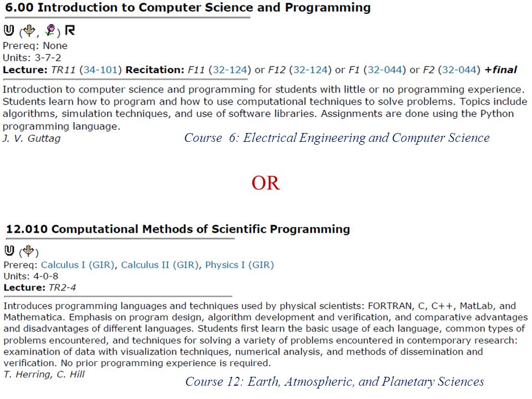Click the fall leaf icon under 12.010

point(29,251)
